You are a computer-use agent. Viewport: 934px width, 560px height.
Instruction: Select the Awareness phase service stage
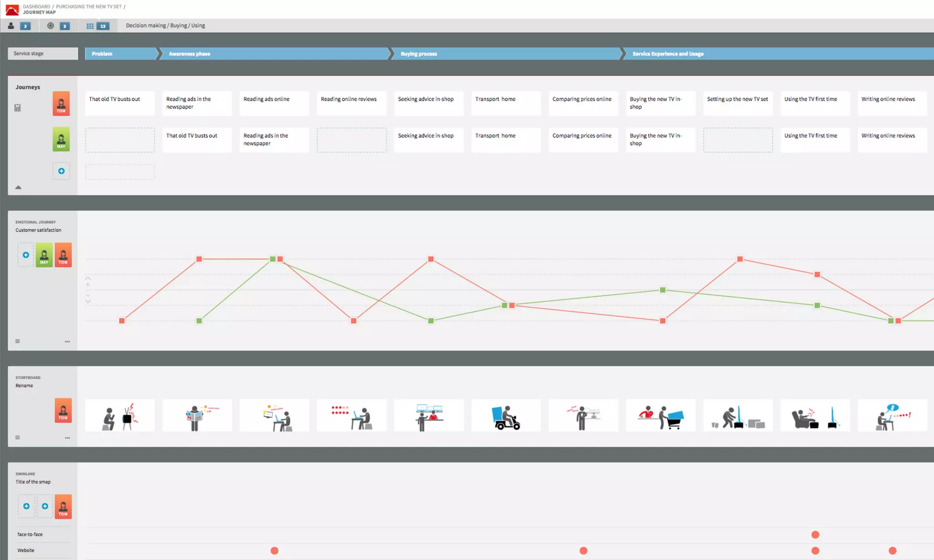[189, 54]
